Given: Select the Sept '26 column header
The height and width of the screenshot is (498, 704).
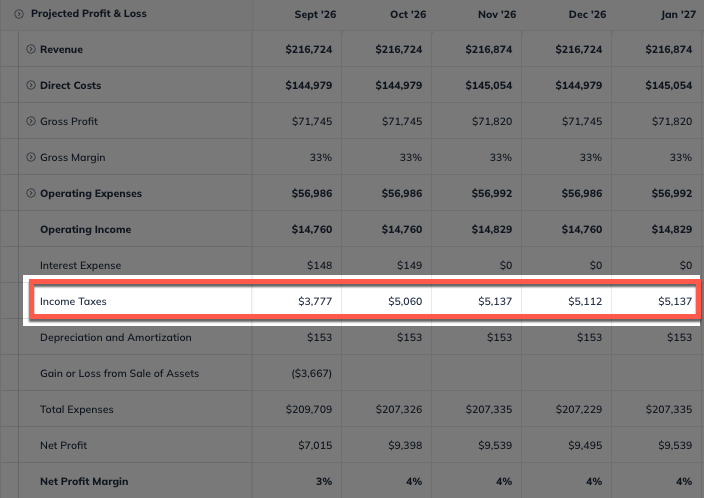Looking at the screenshot, I should click(x=315, y=14).
